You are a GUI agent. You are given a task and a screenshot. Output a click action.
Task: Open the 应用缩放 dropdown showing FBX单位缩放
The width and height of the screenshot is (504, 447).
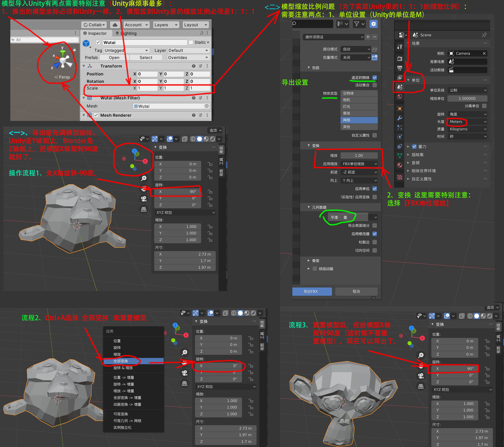click(x=359, y=164)
